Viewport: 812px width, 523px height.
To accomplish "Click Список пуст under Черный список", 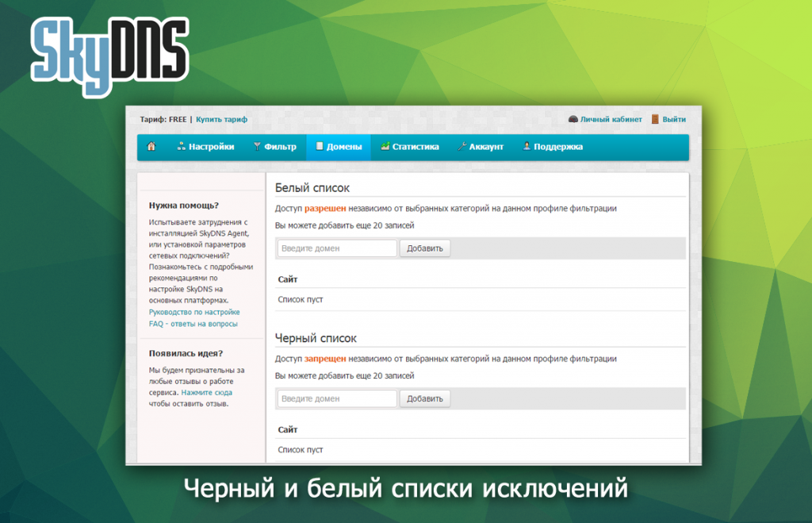I will tap(301, 450).
